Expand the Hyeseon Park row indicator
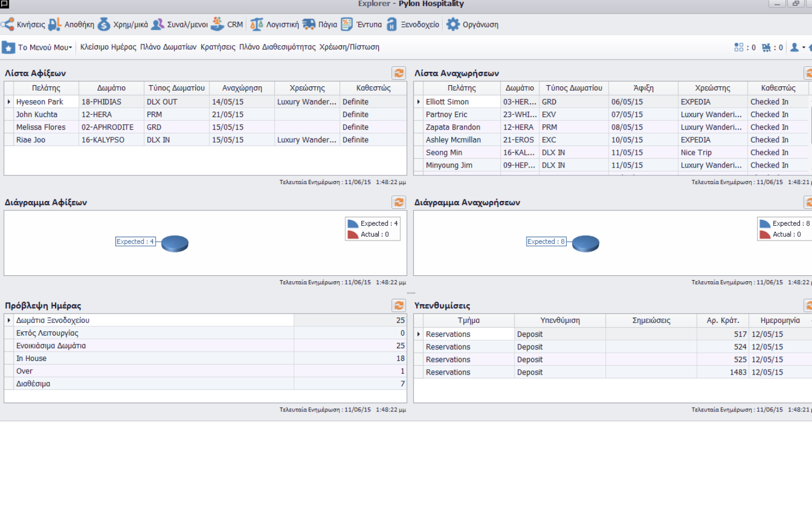Image resolution: width=812 pixels, height=507 pixels. (9, 102)
